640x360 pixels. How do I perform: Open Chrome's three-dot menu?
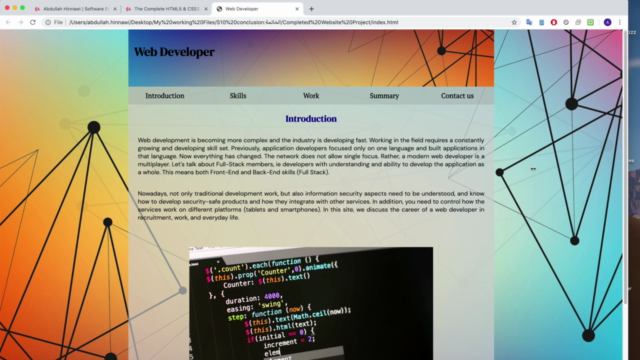click(x=620, y=22)
